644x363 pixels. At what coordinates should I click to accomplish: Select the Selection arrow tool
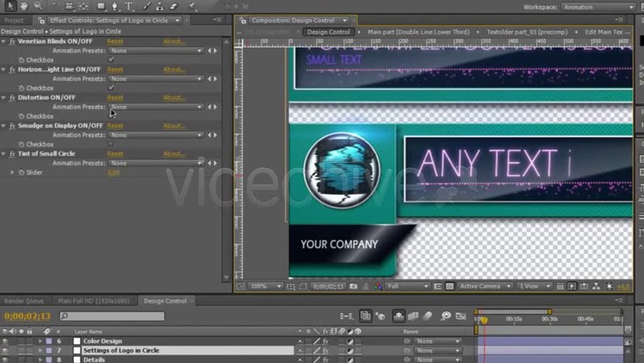(11, 6)
